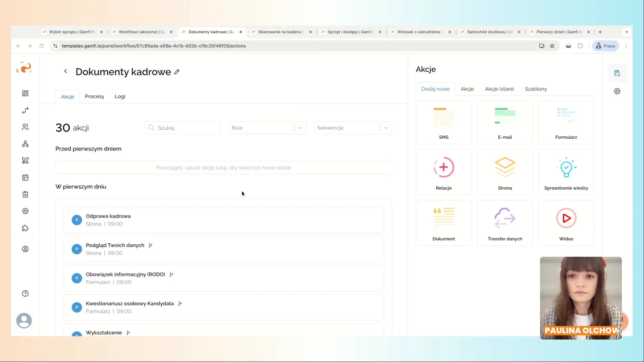The width and height of the screenshot is (644, 362).
Task: Open the settings gear in right panel
Action: tap(617, 91)
